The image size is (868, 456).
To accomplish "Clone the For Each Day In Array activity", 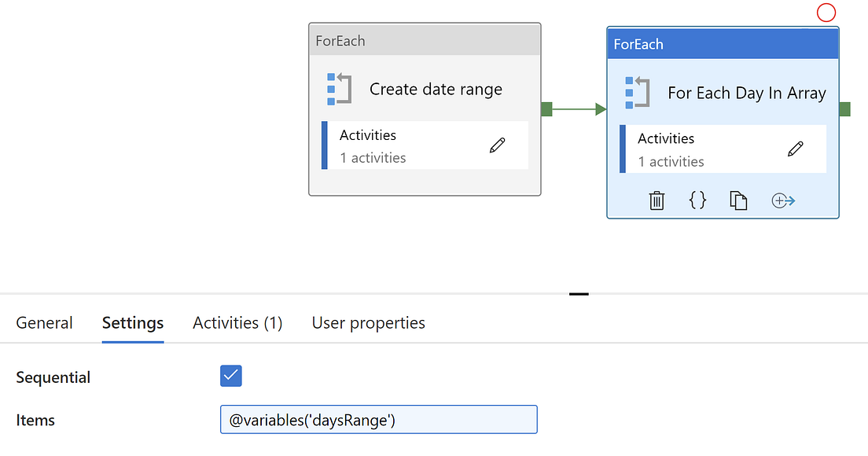I will 738,200.
